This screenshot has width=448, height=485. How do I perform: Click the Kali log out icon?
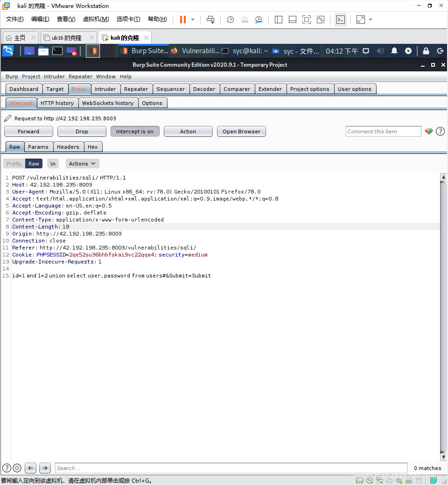(440, 51)
